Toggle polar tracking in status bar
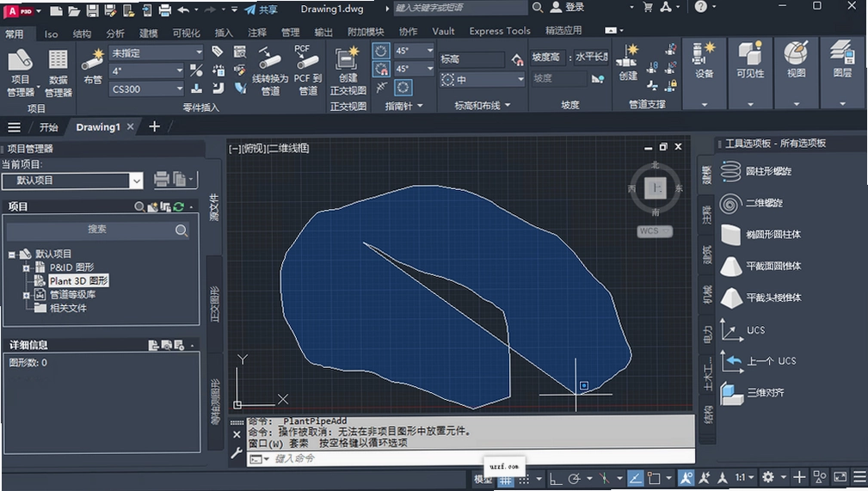 tap(574, 478)
